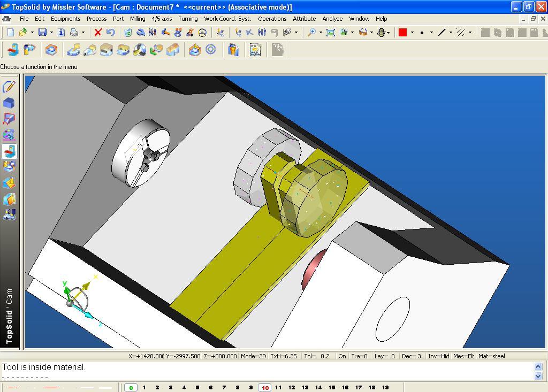Click the Mat=steel status bar field
548x392 pixels.
click(x=492, y=356)
